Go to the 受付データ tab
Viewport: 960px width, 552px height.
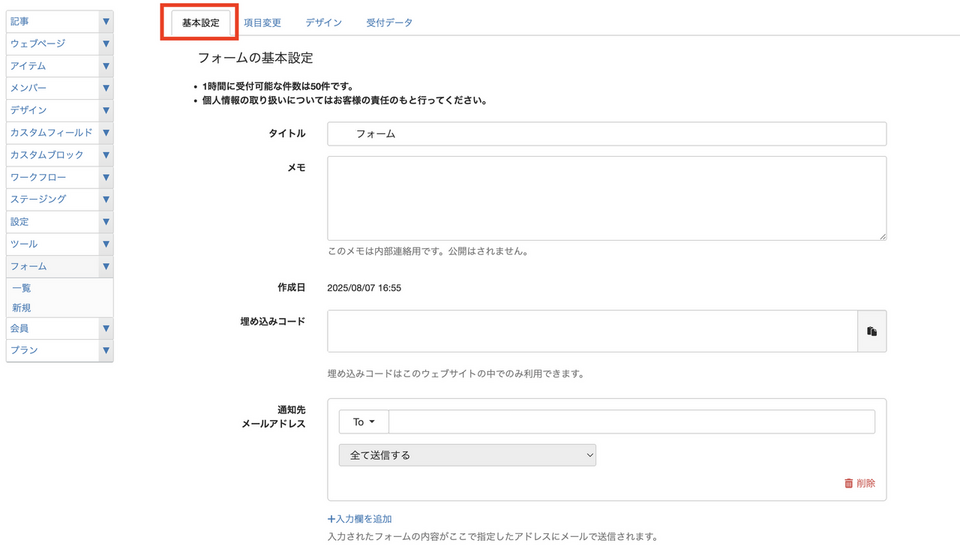click(x=389, y=22)
